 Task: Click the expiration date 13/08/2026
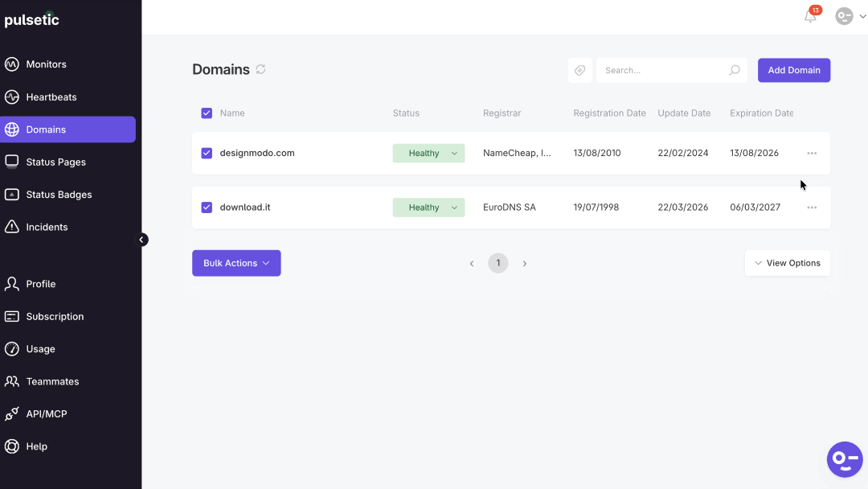[754, 153]
